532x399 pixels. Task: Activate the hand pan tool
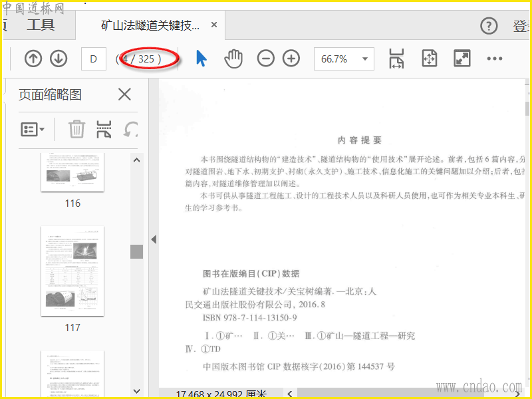pyautogui.click(x=233, y=59)
